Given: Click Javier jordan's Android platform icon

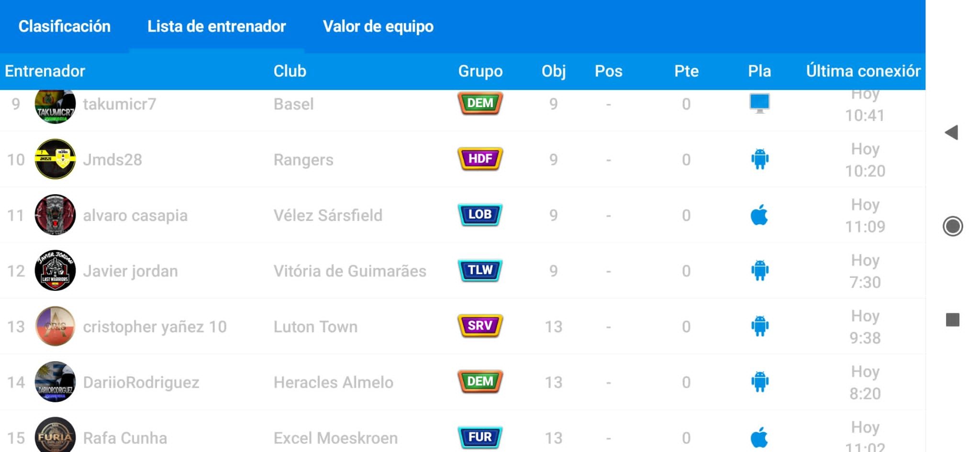Looking at the screenshot, I should pos(759,270).
